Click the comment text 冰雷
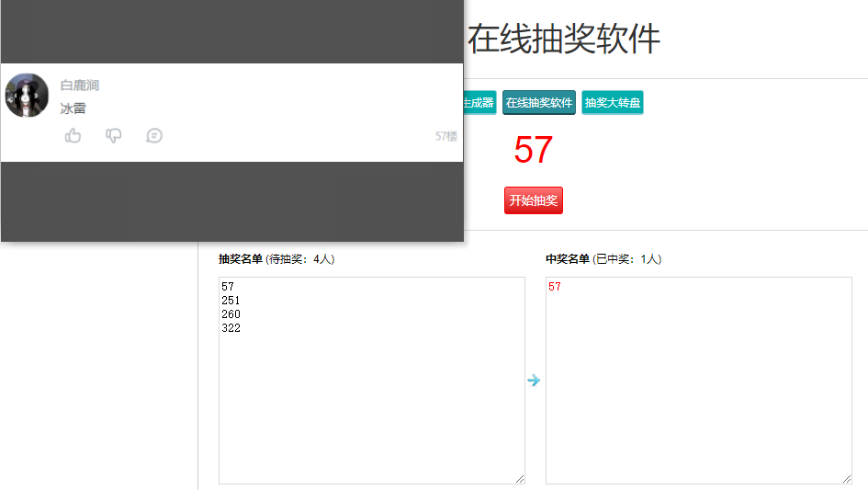 pyautogui.click(x=73, y=108)
